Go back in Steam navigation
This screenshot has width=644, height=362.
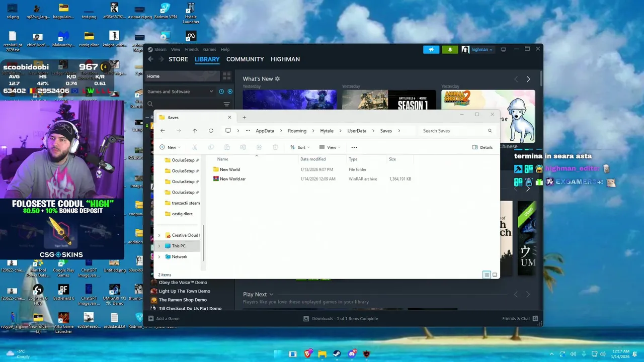pyautogui.click(x=150, y=59)
